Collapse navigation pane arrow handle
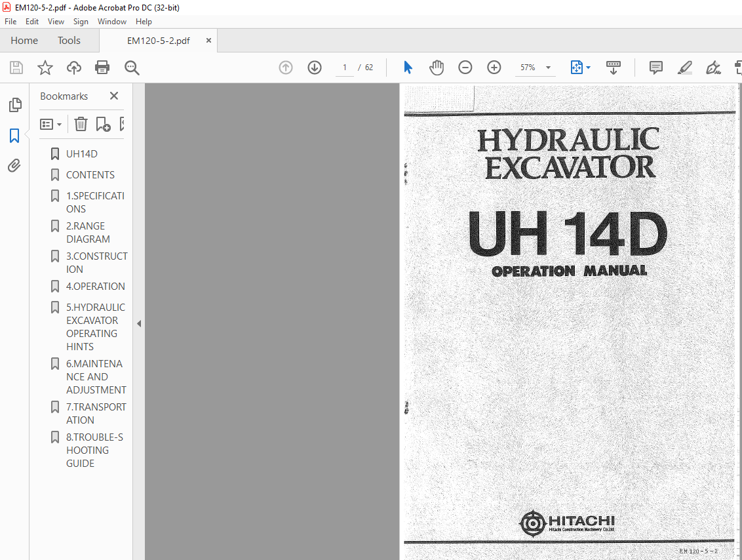The width and height of the screenshot is (742, 560). tap(139, 324)
